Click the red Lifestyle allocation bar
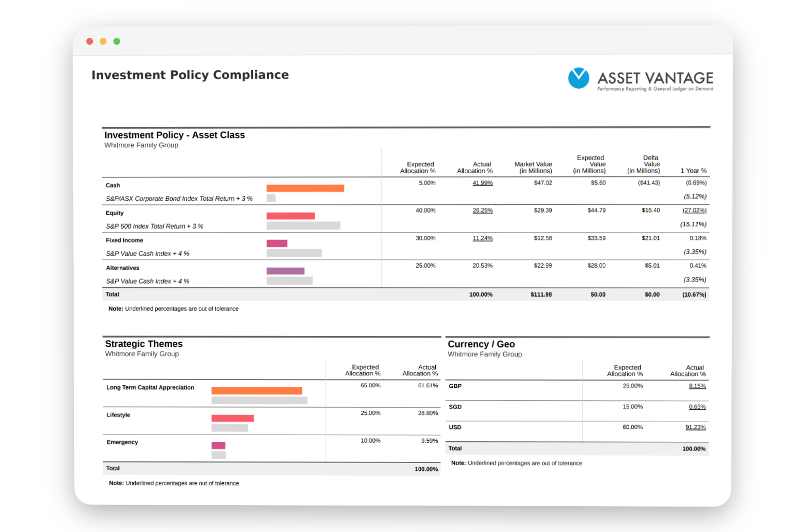This screenshot has width=803, height=532. [x=232, y=418]
